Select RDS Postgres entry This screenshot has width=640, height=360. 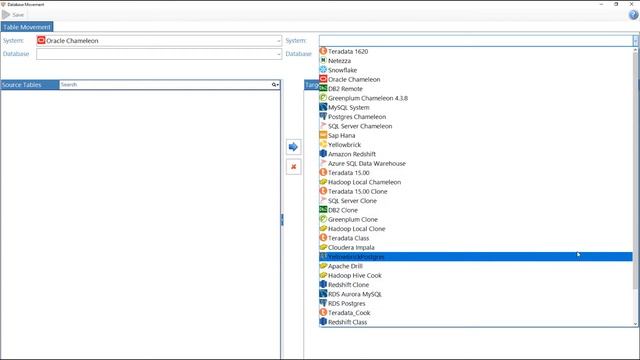point(476,303)
